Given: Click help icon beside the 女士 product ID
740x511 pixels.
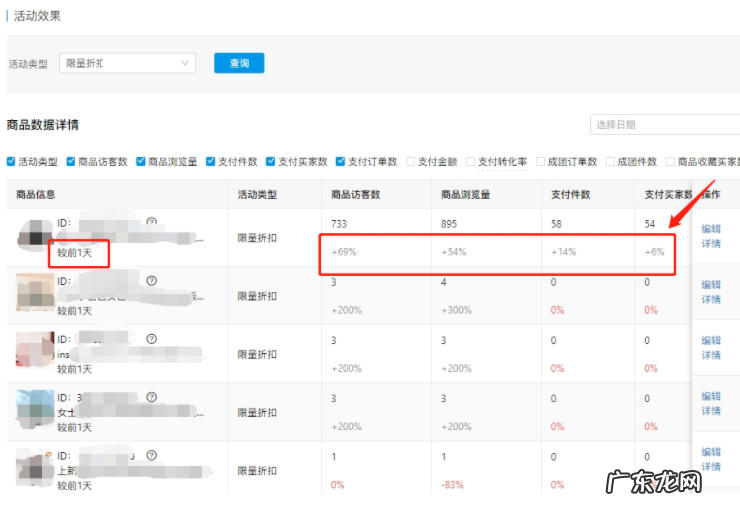Looking at the screenshot, I should pyautogui.click(x=151, y=397).
